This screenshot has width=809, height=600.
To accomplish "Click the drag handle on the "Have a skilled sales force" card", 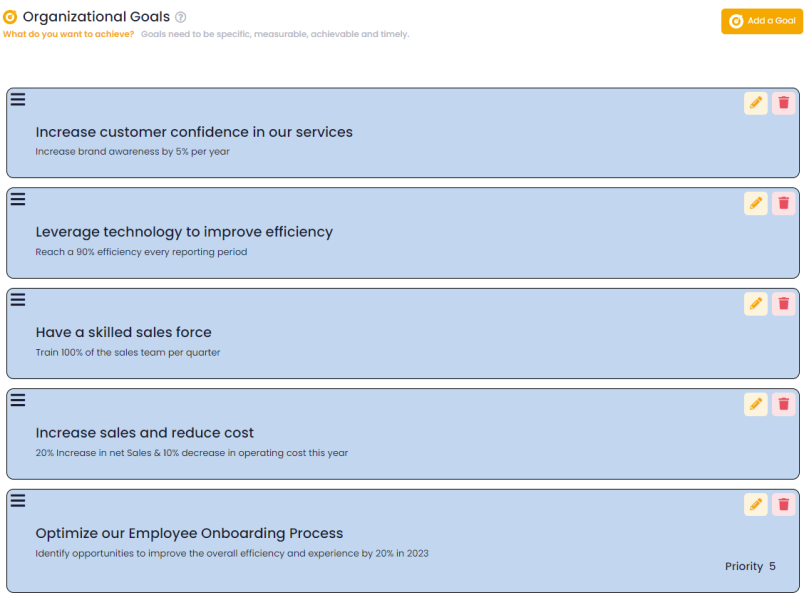I will pyautogui.click(x=18, y=299).
